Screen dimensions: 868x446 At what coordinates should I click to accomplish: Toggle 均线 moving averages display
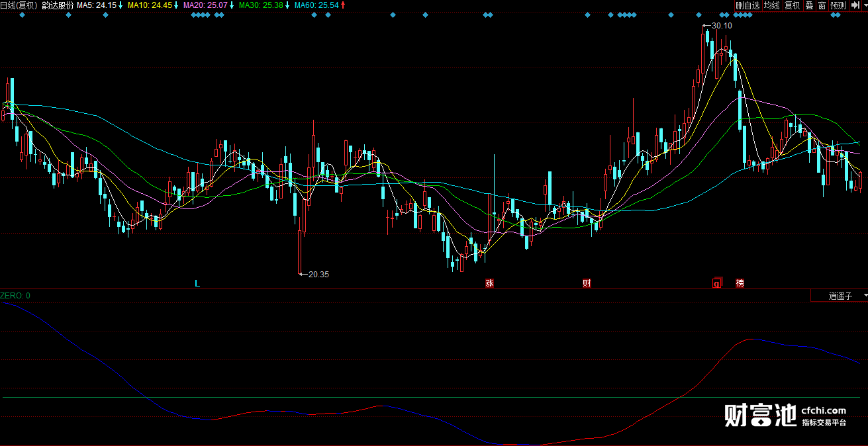click(772, 5)
